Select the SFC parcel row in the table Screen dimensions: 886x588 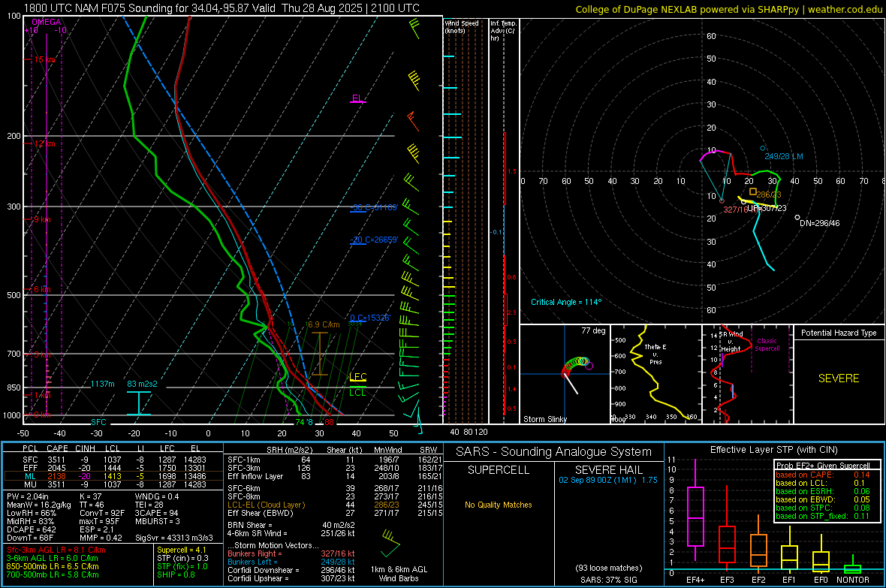pyautogui.click(x=113, y=460)
